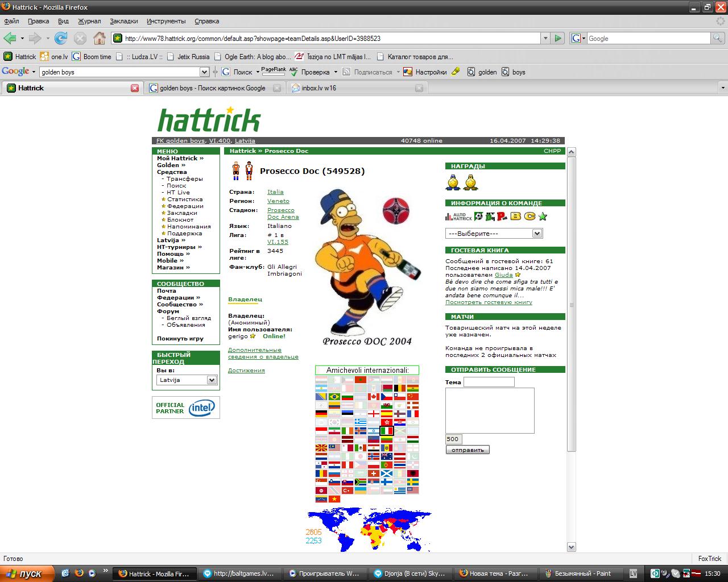Close the Hattrick tab via its red X
728x582 pixels.
(x=135, y=88)
